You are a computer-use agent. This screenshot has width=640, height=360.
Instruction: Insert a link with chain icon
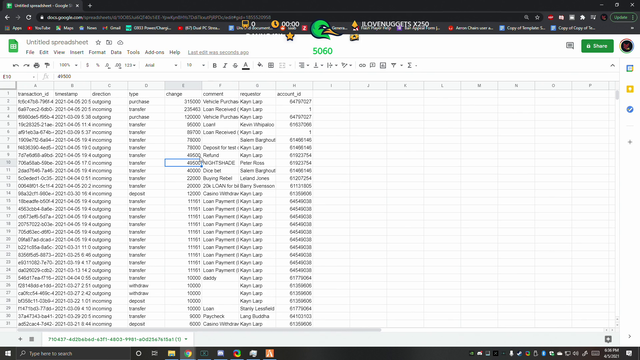(x=362, y=65)
